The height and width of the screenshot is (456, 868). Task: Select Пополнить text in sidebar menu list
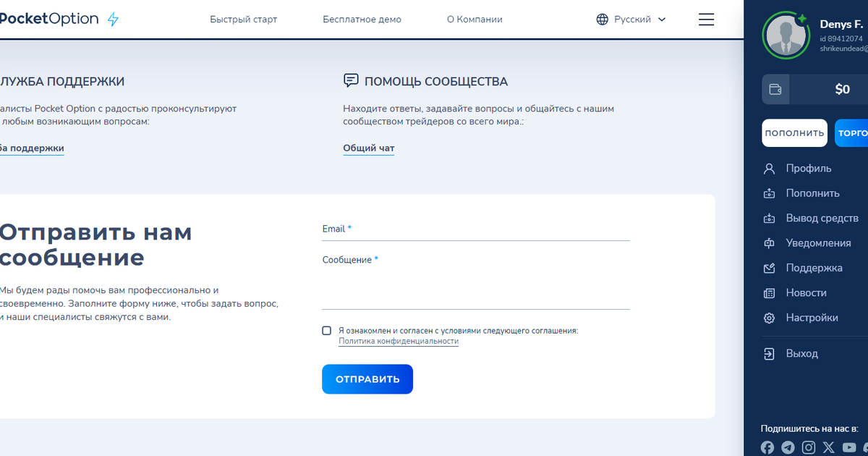[813, 193]
